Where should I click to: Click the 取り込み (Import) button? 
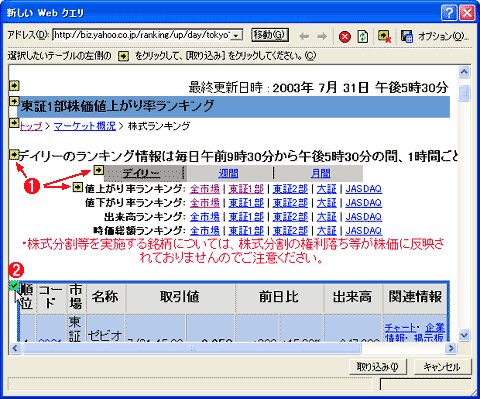click(378, 367)
